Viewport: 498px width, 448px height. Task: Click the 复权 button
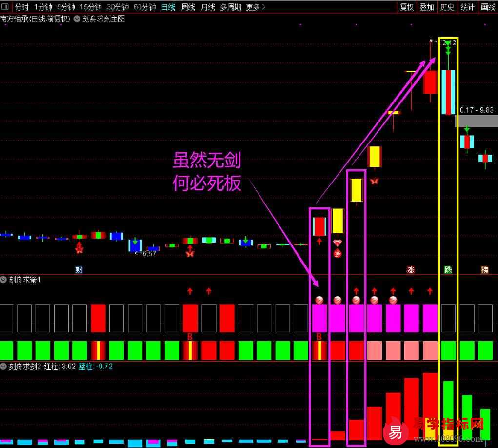coord(406,7)
